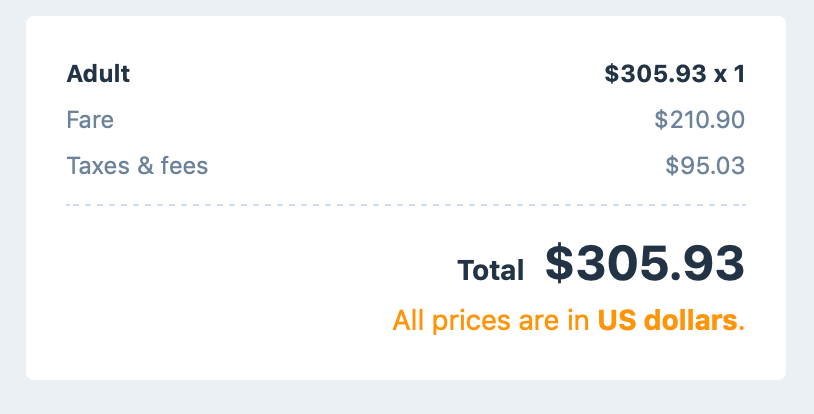The height and width of the screenshot is (414, 814).
Task: Click the bold US dollars text
Action: coord(668,321)
